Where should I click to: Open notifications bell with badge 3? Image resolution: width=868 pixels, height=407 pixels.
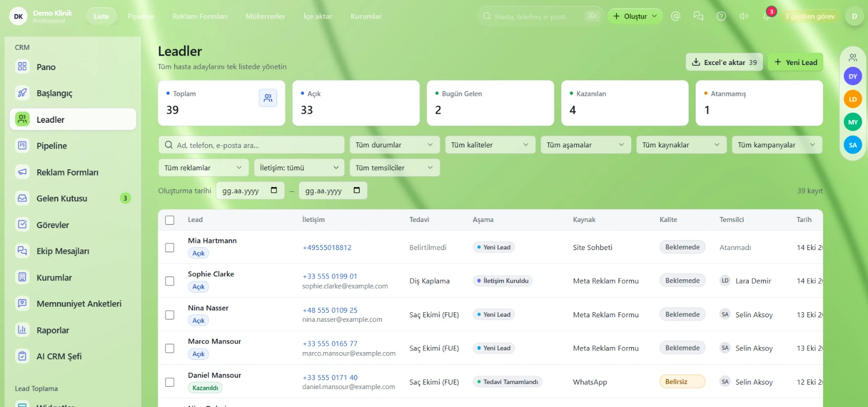click(767, 16)
